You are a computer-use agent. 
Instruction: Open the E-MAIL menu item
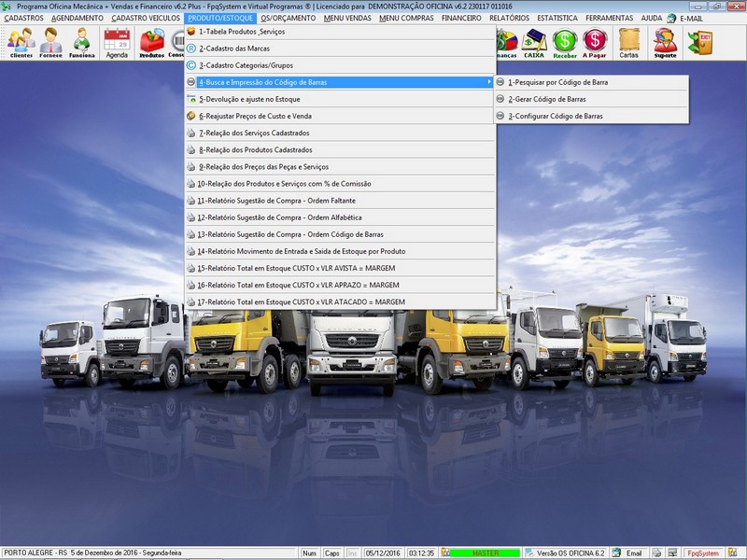click(691, 18)
